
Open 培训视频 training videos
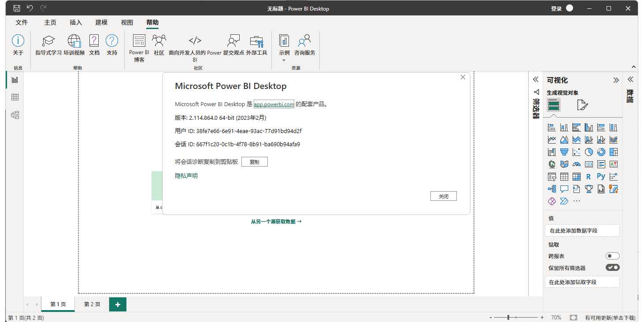(74, 41)
